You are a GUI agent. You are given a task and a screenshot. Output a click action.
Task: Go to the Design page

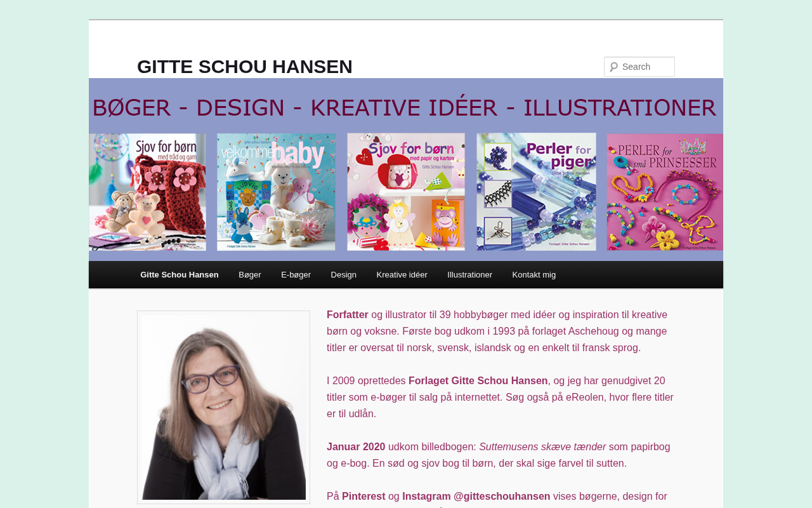click(344, 275)
